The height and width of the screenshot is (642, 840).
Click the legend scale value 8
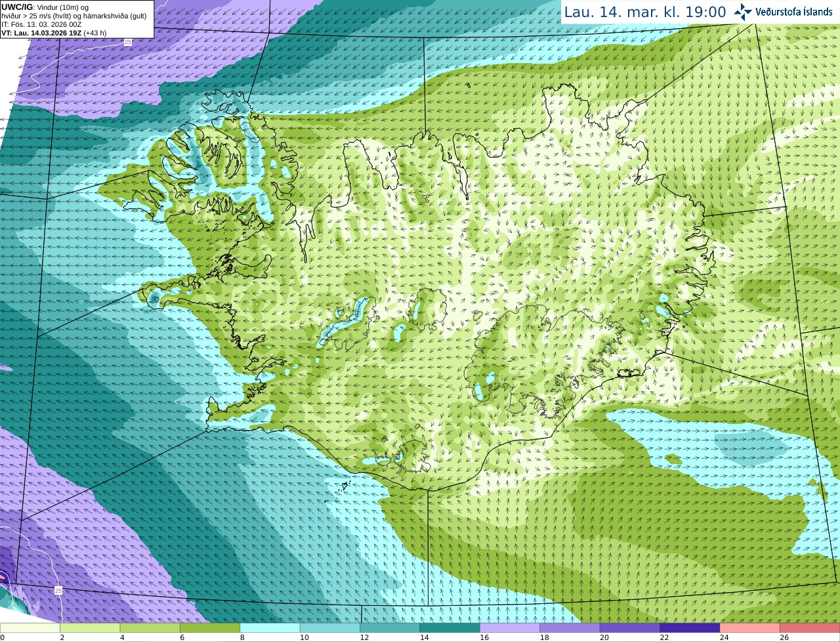pos(242,637)
